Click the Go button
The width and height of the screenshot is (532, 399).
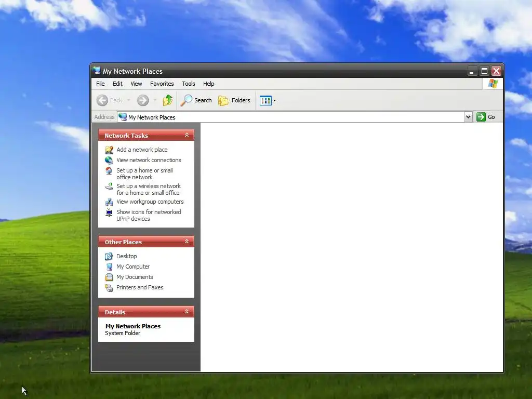[x=486, y=117]
